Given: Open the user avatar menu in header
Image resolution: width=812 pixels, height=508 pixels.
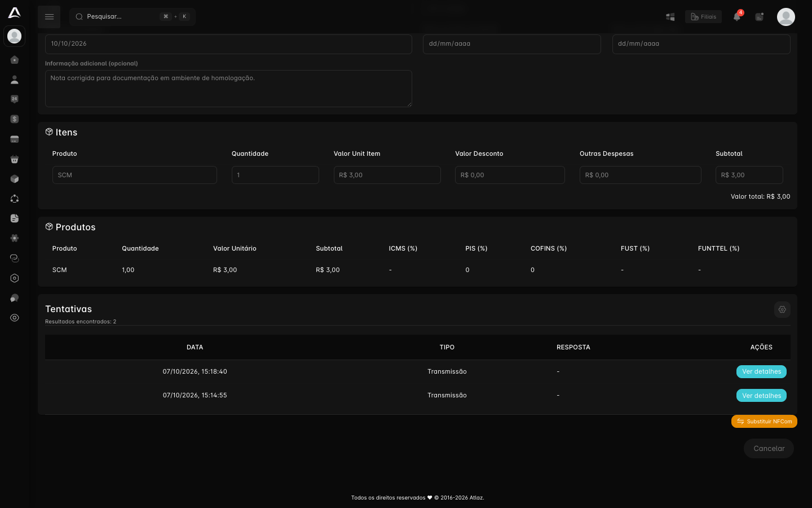Looking at the screenshot, I should click(786, 17).
